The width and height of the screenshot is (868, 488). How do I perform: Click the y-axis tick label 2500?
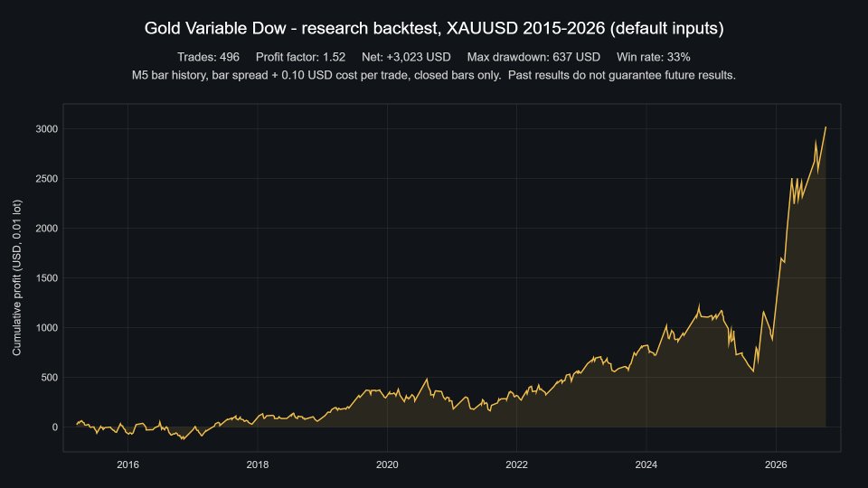[x=46, y=179]
